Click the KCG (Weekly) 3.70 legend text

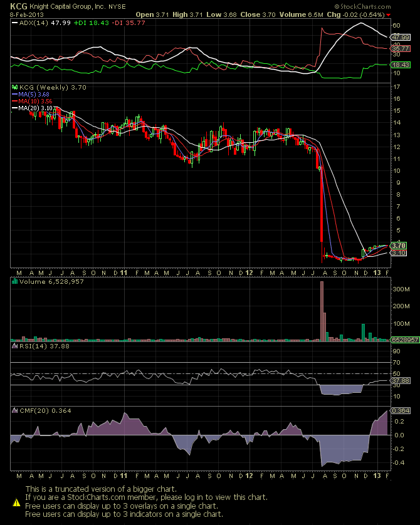(x=53, y=87)
